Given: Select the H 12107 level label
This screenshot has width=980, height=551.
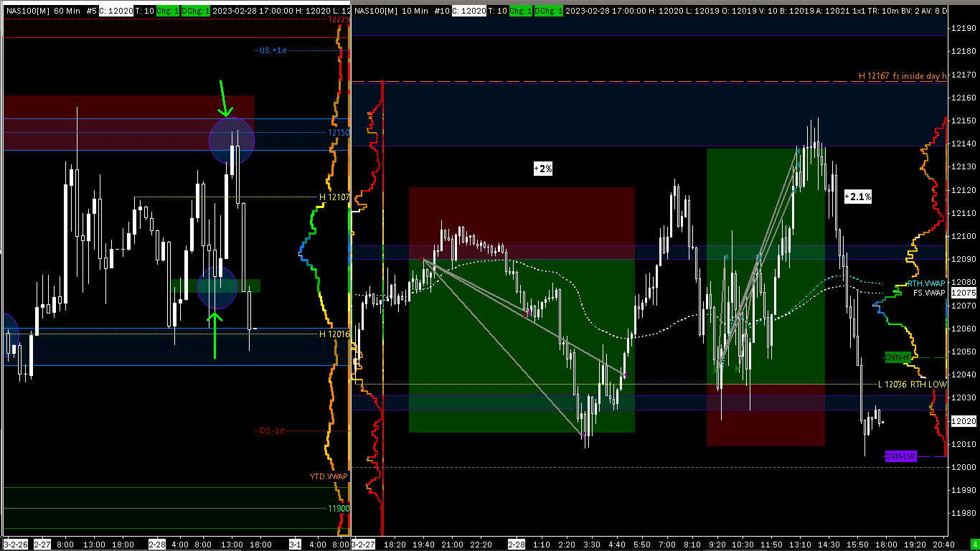Looking at the screenshot, I should point(334,197).
